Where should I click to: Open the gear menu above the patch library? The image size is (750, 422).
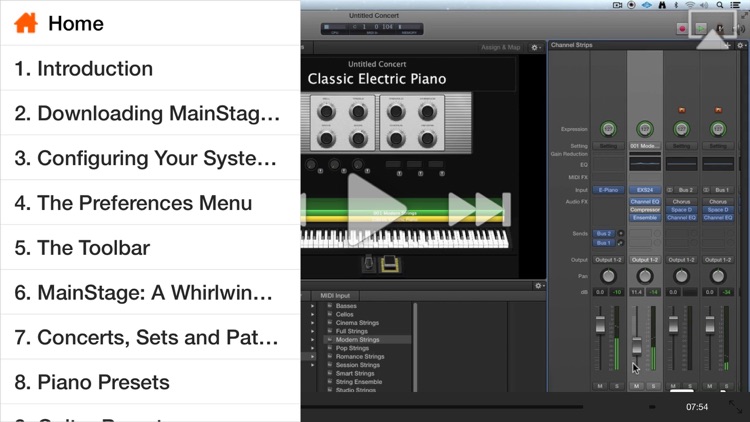tap(539, 286)
